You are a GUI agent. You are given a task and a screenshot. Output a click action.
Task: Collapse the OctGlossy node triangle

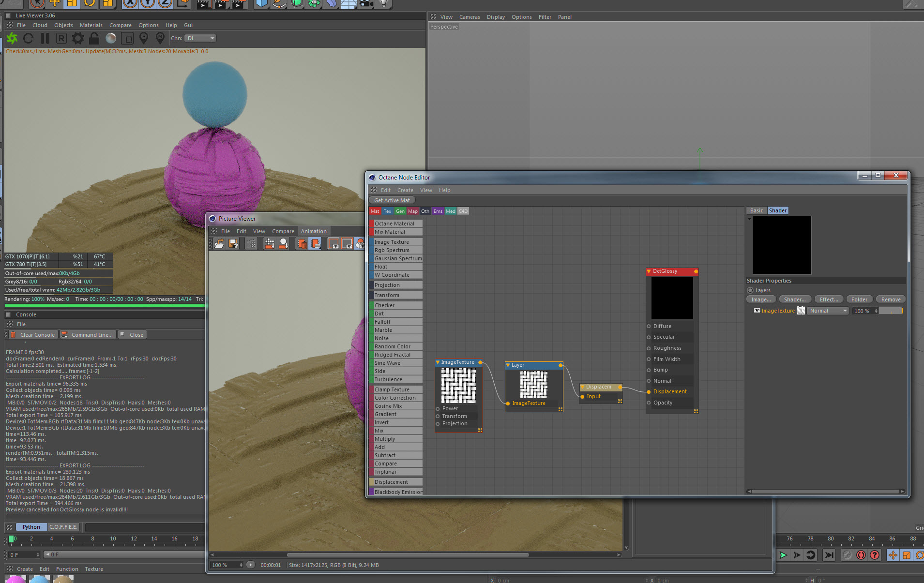649,271
